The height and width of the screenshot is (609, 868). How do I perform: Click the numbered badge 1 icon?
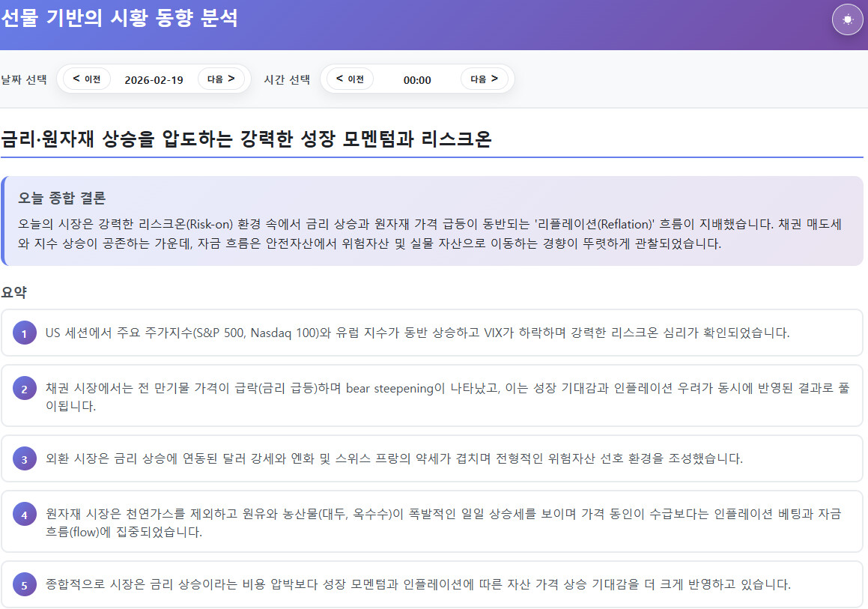point(25,333)
